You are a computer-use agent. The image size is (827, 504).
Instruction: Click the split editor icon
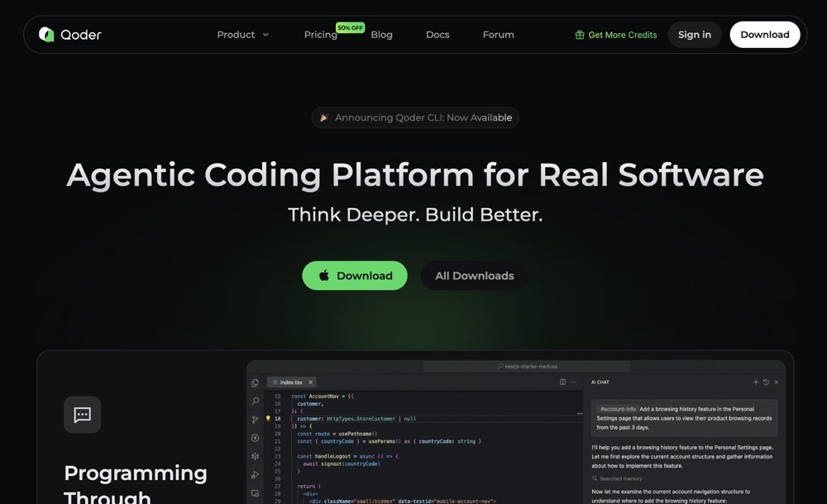[562, 383]
